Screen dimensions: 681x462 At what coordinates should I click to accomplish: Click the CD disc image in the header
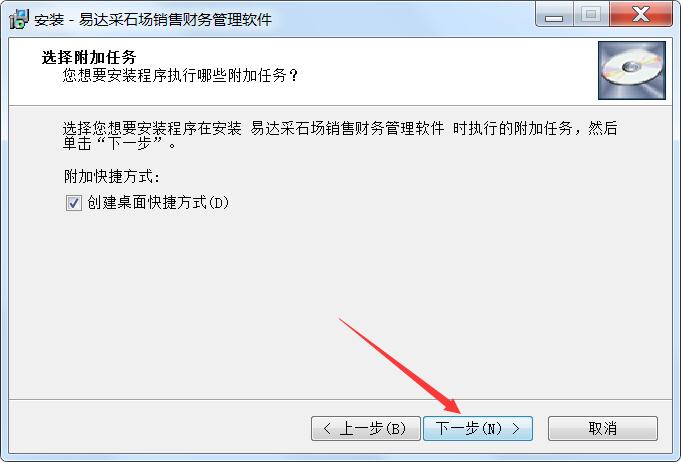(631, 70)
